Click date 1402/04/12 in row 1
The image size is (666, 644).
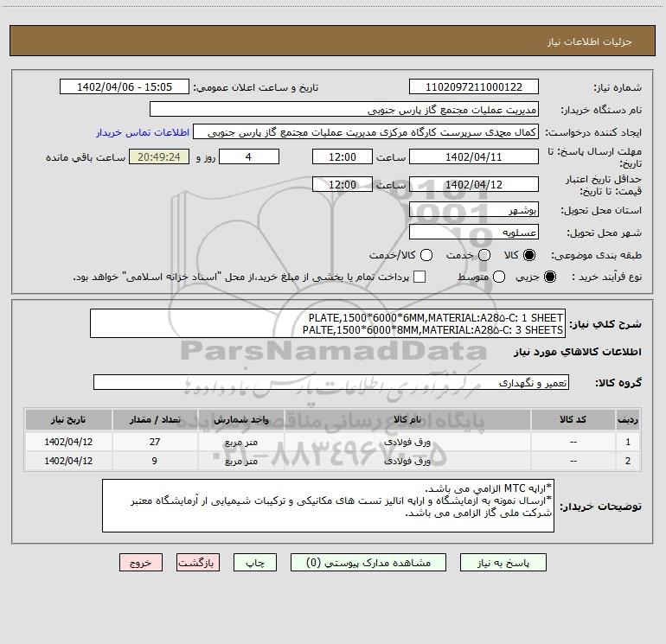[68, 442]
